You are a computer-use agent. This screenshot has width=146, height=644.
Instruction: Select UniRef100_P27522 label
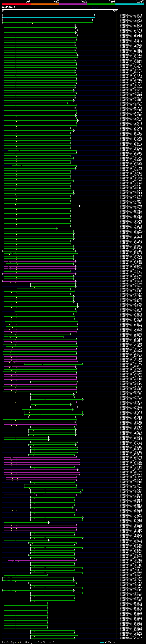(131, 369)
